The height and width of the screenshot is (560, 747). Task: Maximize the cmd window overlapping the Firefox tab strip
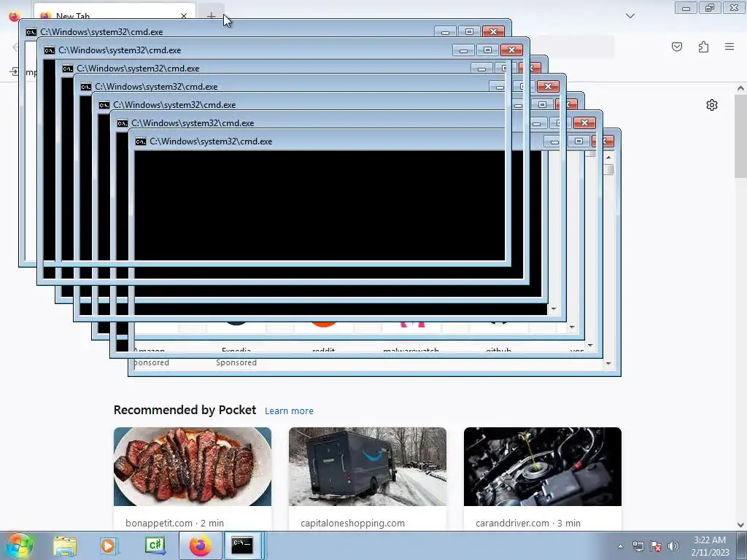[469, 31]
